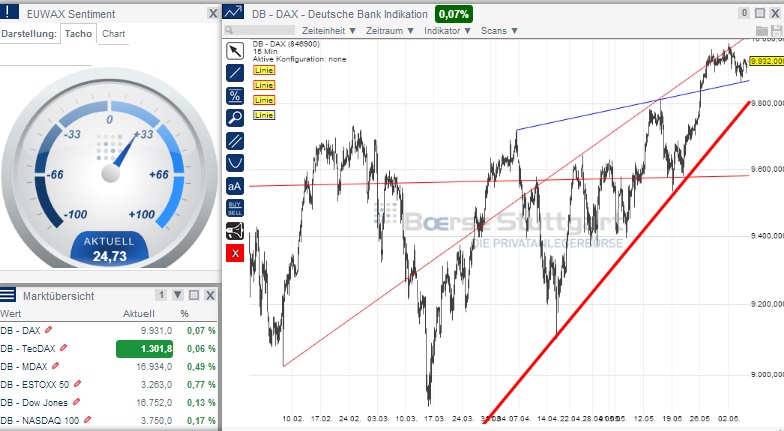784x431 pixels.
Task: Select the Buy/Sell marker tool
Action: 235,208
